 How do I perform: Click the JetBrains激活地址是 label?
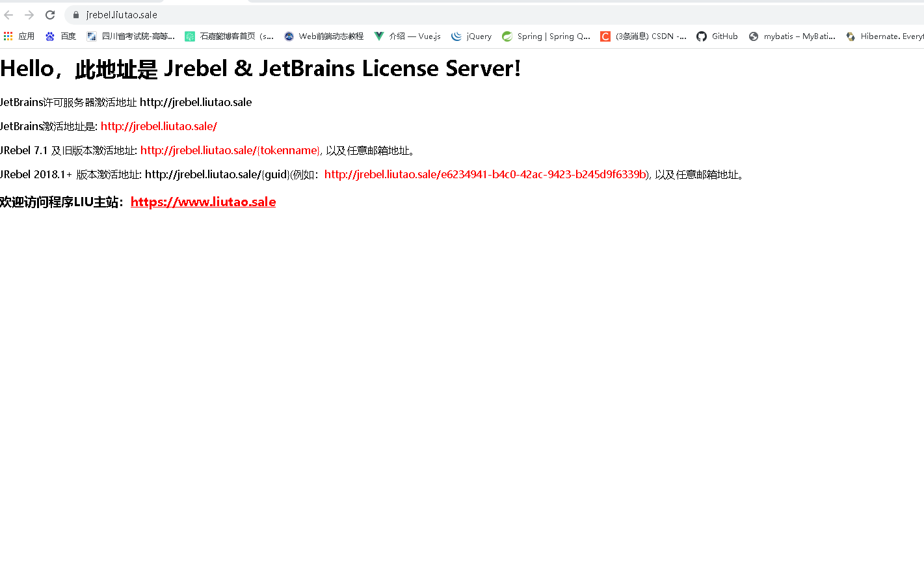tap(49, 126)
